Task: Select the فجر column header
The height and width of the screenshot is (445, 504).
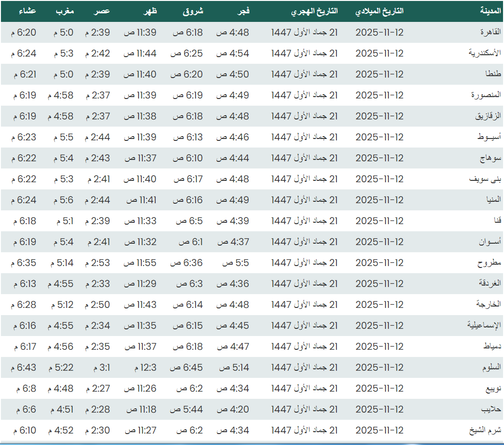Action: point(244,11)
